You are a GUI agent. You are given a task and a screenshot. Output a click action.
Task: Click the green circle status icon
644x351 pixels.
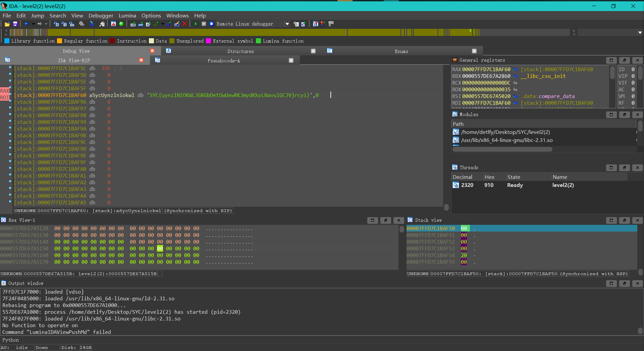click(x=121, y=24)
